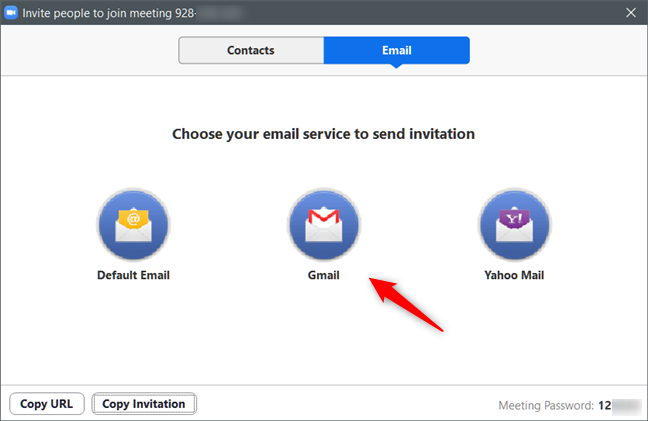Click the Copy Invitation button

pos(144,404)
